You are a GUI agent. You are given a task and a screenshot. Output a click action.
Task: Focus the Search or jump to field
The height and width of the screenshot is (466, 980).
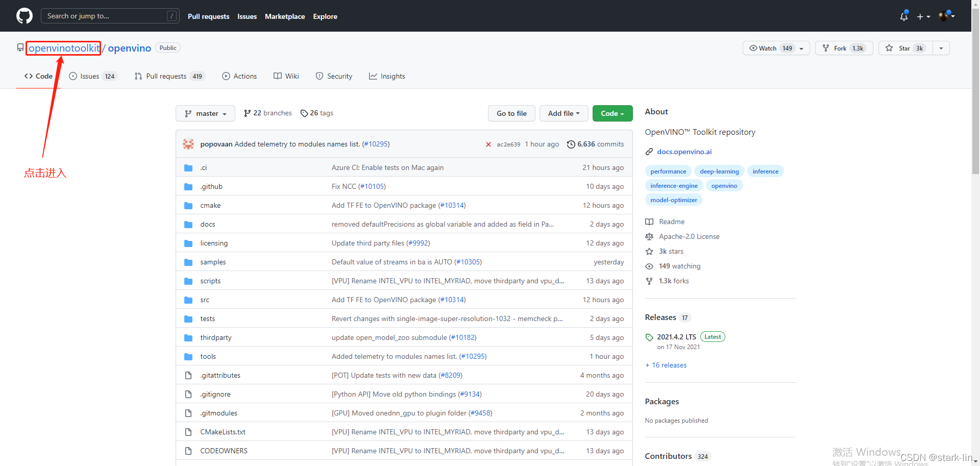(x=110, y=16)
